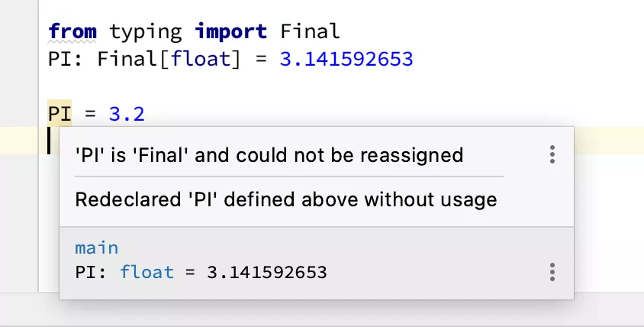This screenshot has width=644, height=327.
Task: Click the highlighted PI variable being reassigned
Action: coord(60,115)
